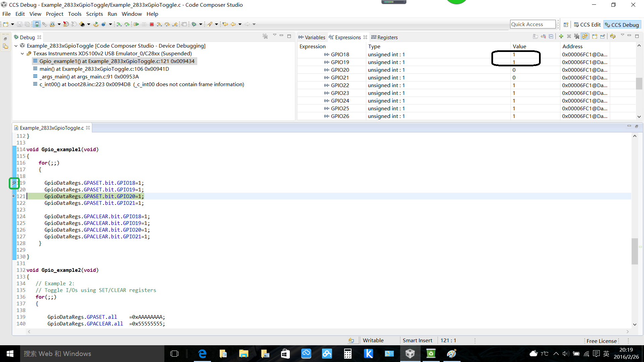Open the Scripts menu

(94, 14)
